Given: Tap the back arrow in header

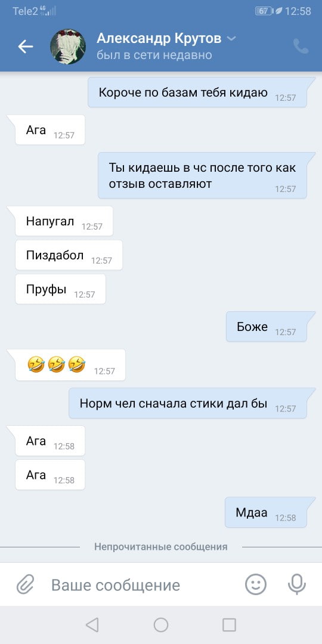Looking at the screenshot, I should point(26,47).
